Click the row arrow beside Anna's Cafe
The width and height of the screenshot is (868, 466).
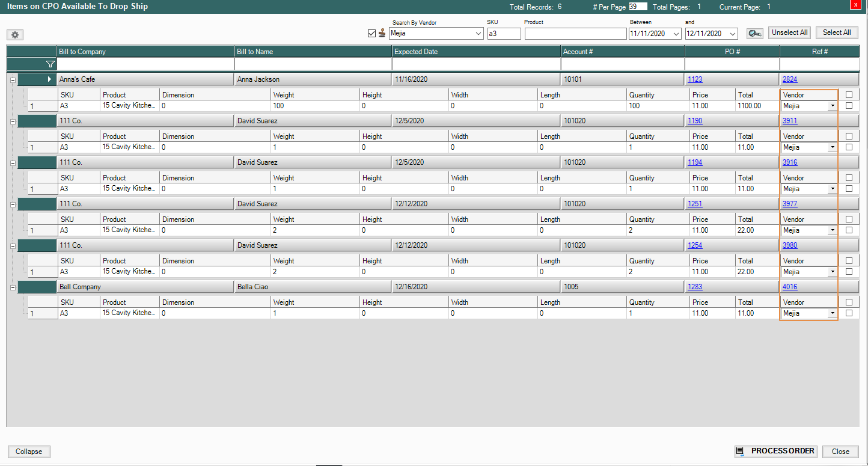click(49, 79)
